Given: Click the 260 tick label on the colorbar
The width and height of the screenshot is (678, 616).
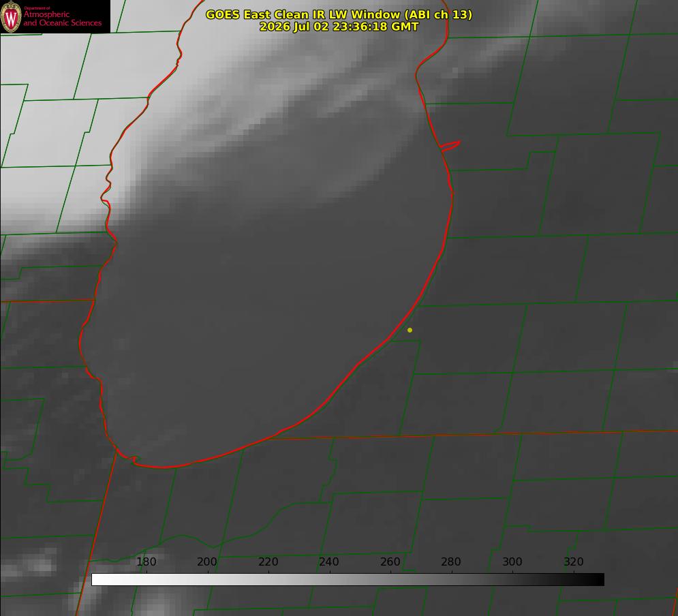Looking at the screenshot, I should pyautogui.click(x=390, y=561).
